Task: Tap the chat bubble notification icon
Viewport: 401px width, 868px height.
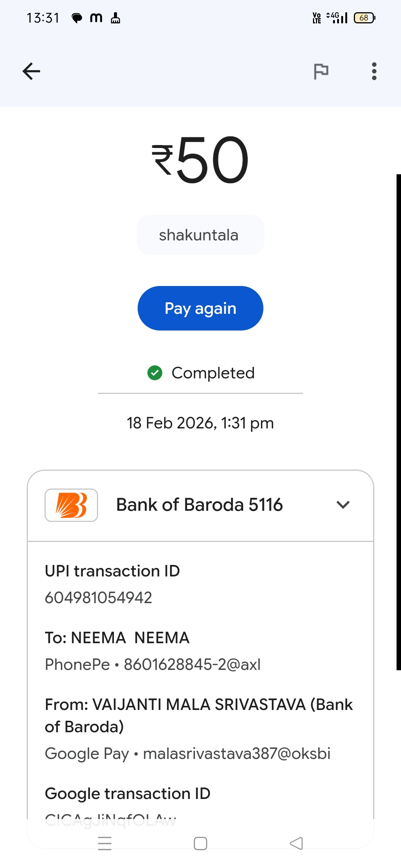Action: click(77, 18)
